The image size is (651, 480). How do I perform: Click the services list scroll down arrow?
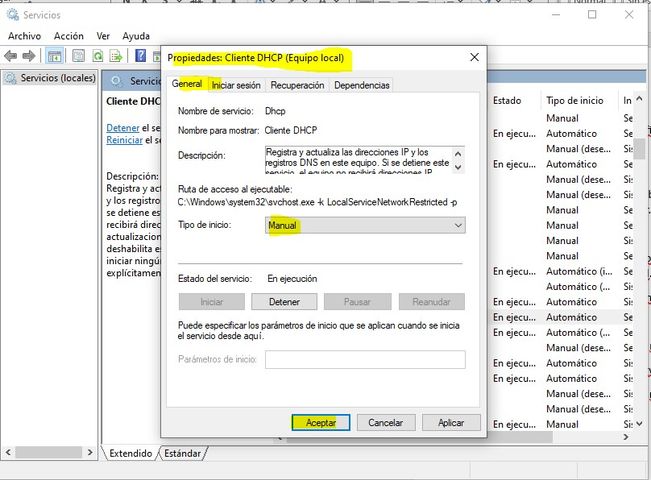[x=639, y=424]
